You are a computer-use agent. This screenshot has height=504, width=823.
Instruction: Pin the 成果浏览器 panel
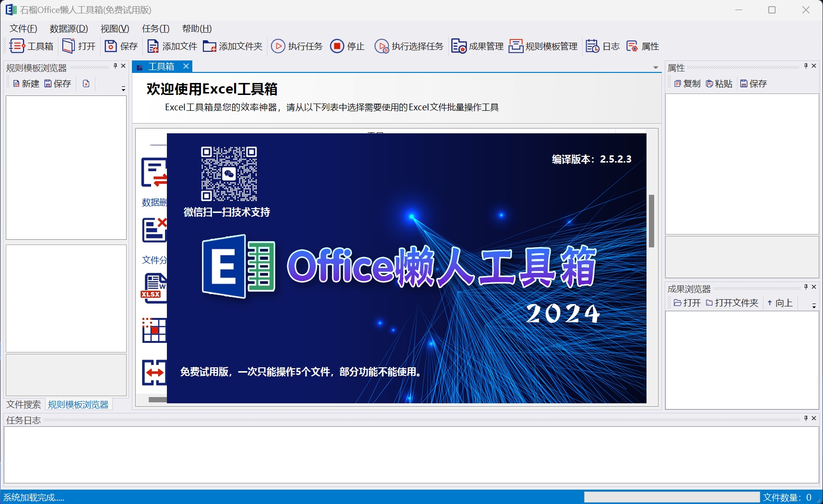pos(806,287)
